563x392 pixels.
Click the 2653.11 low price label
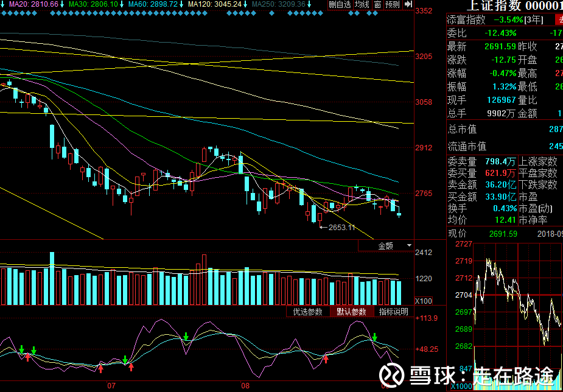341,227
